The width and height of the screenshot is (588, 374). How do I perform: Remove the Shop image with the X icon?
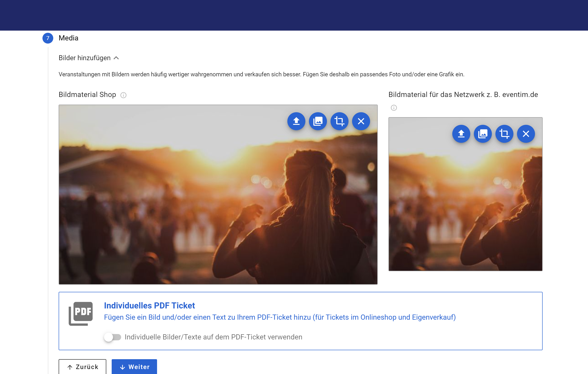pyautogui.click(x=361, y=121)
